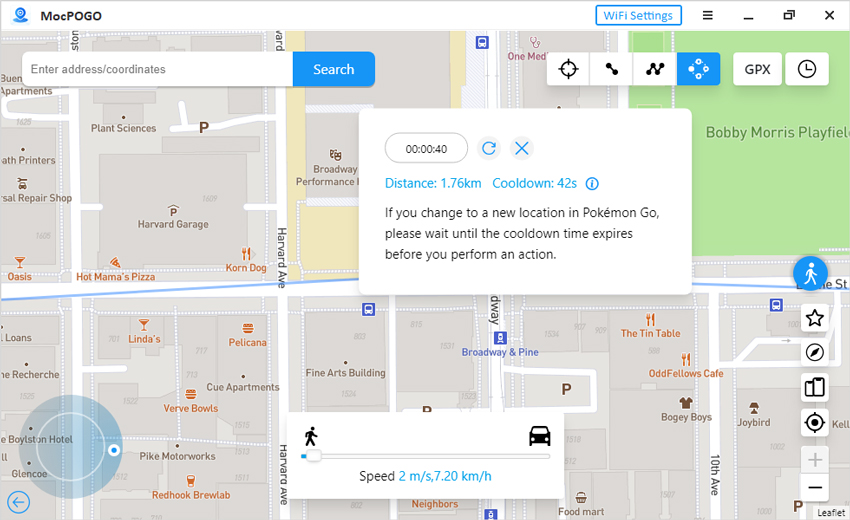The width and height of the screenshot is (850, 520).
Task: Zoom in on the map with the plus button
Action: [814, 460]
